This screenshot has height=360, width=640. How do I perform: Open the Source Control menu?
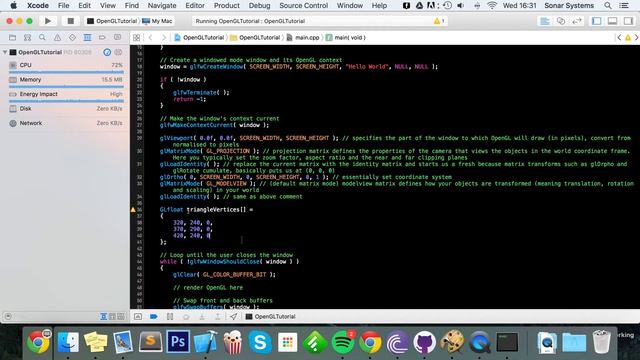click(x=303, y=6)
